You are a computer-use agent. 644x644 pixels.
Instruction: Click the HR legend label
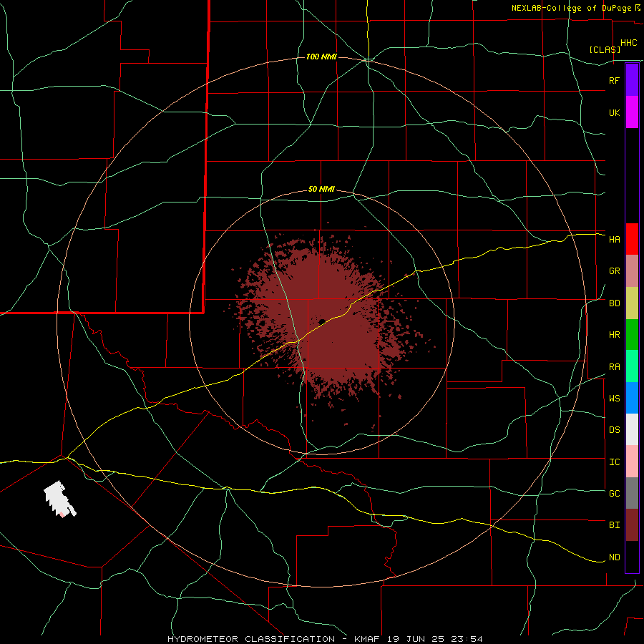614,335
